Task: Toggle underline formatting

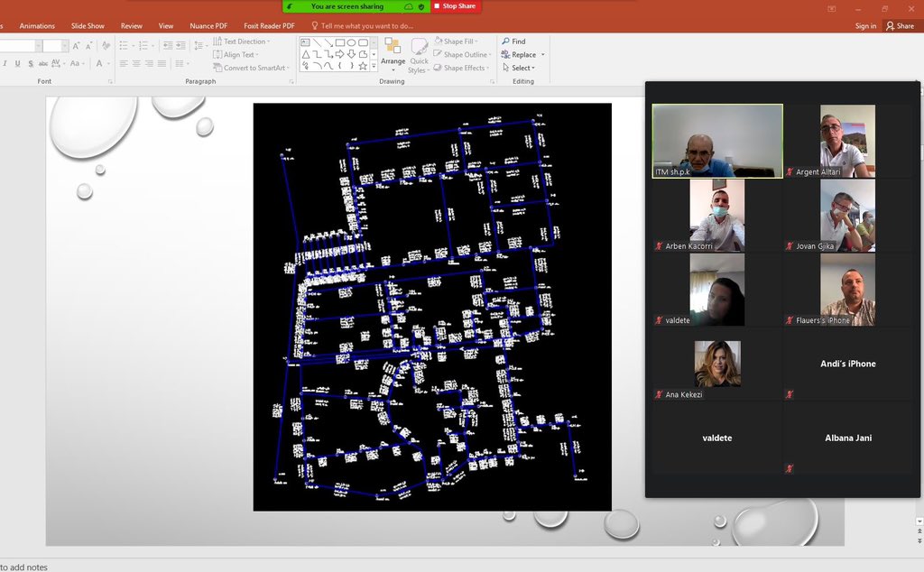Action: coord(18,64)
